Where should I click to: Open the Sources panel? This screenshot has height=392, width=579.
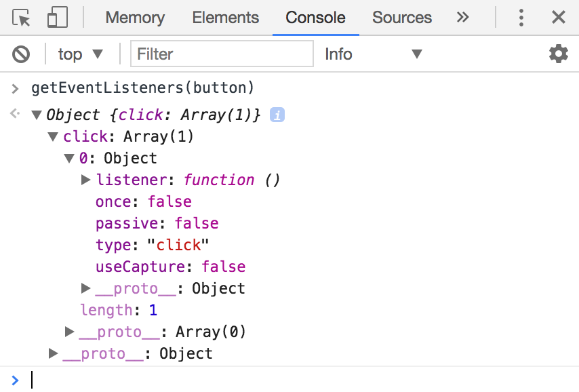(402, 18)
